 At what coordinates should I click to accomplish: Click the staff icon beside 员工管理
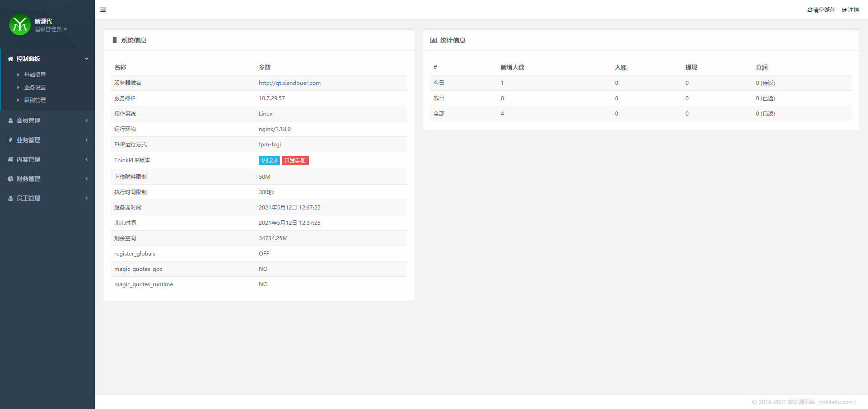point(10,198)
